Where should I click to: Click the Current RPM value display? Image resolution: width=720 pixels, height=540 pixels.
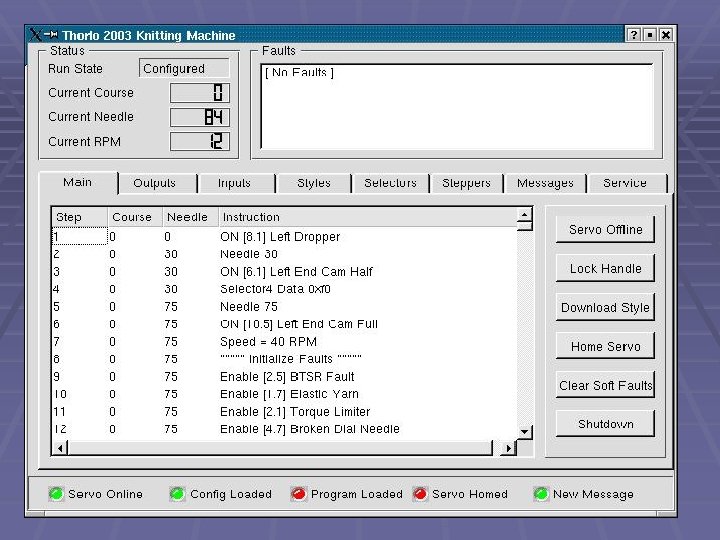[x=200, y=141]
